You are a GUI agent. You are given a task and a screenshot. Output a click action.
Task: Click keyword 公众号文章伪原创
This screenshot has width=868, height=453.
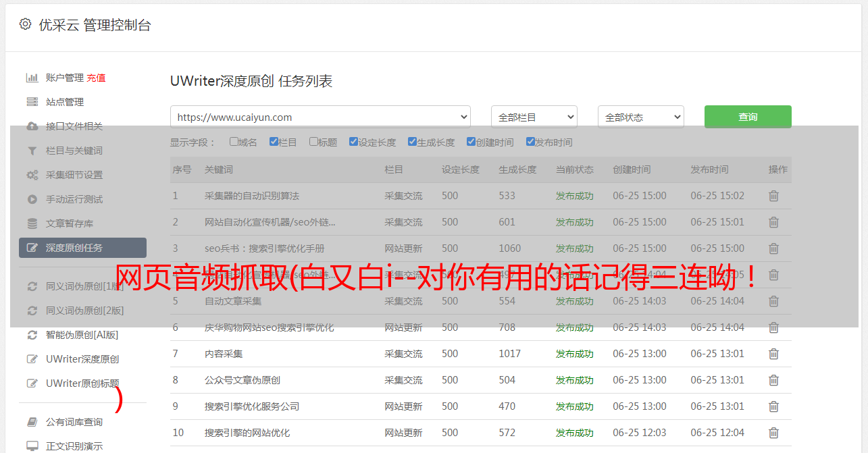(x=242, y=380)
